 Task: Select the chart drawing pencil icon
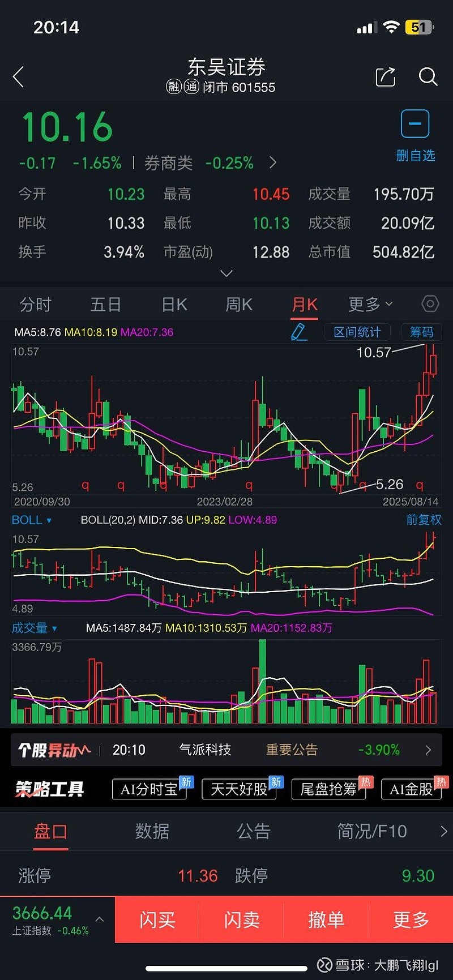tap(298, 332)
